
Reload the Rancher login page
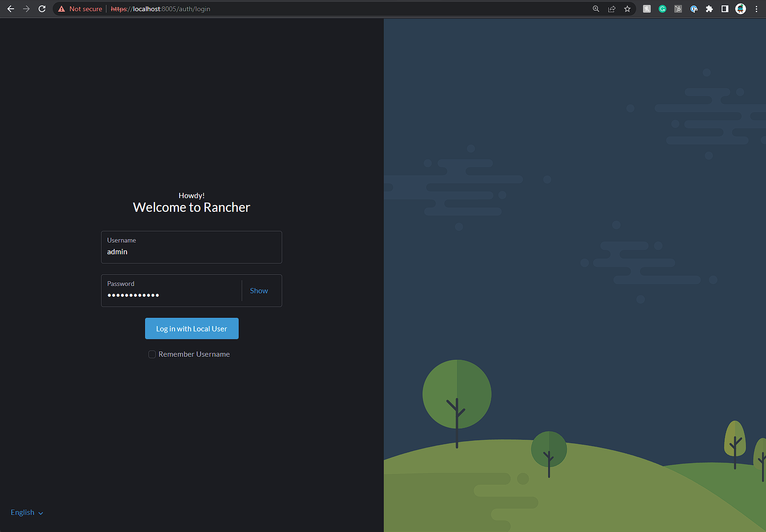click(x=42, y=9)
